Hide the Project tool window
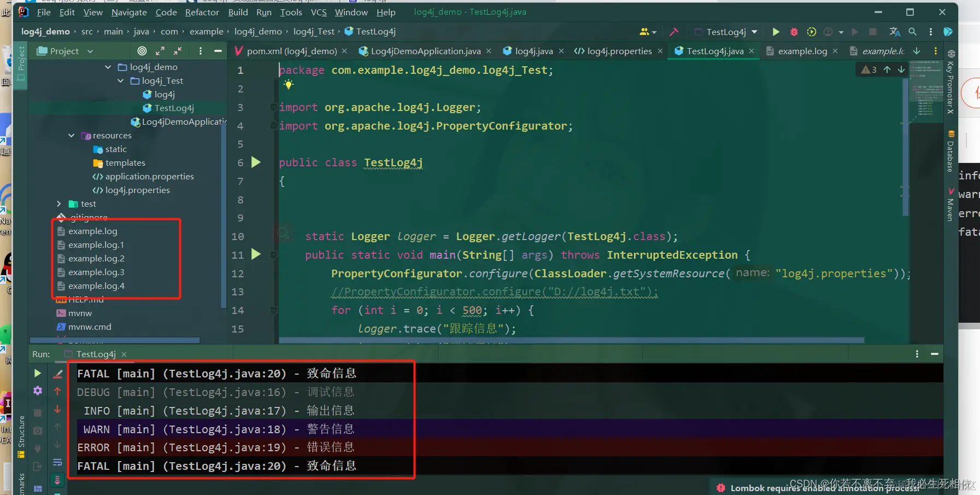980x495 pixels. (x=218, y=51)
